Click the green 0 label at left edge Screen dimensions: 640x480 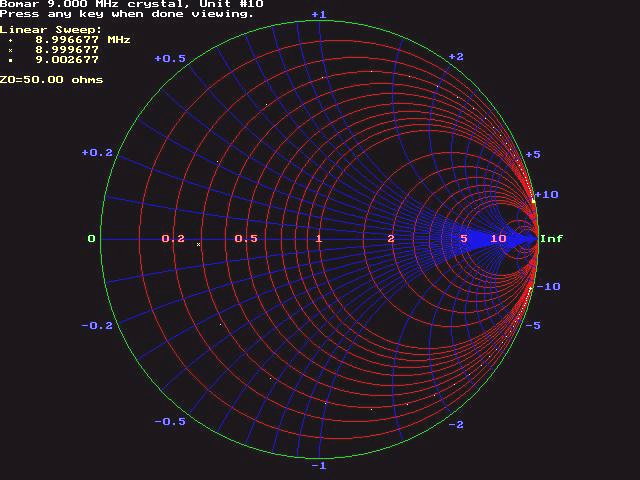(92, 239)
